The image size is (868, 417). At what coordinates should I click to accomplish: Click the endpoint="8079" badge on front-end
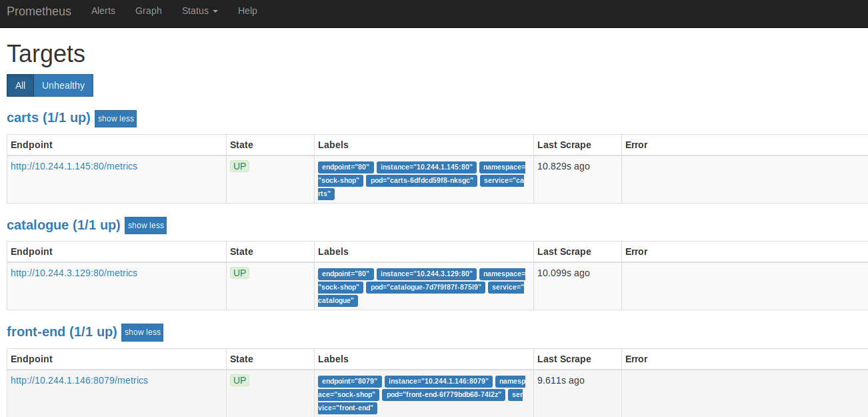click(x=349, y=381)
